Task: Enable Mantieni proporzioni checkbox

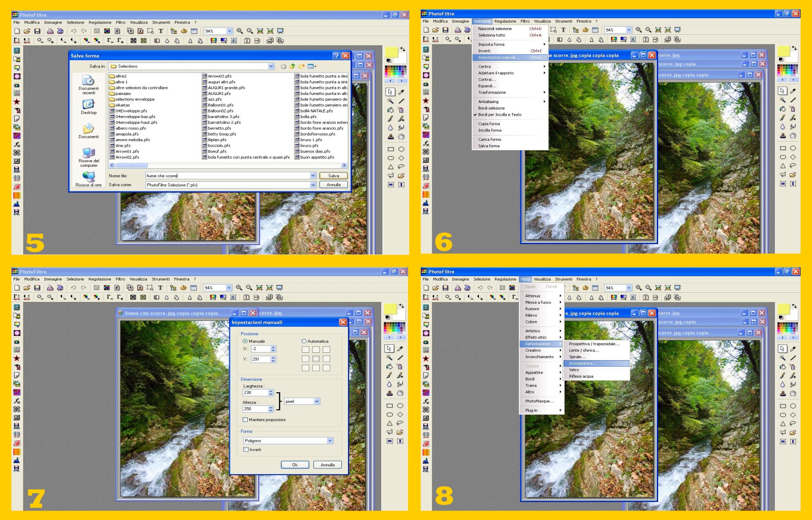Action: tap(245, 419)
